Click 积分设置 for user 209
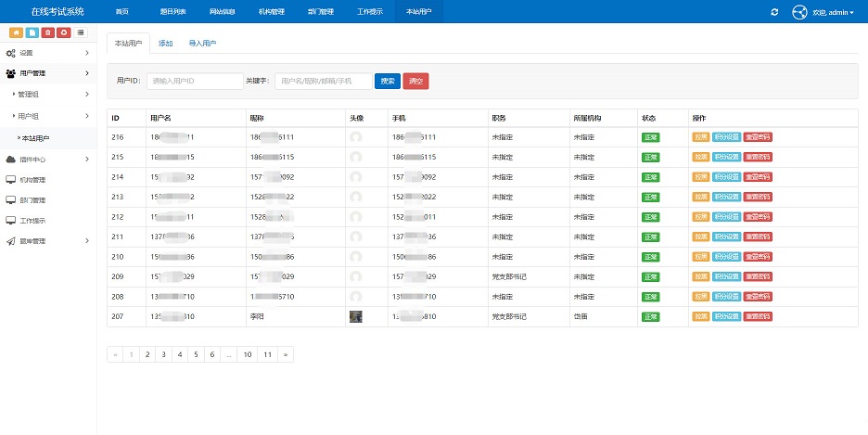Viewport: 868px width, 435px height. pyautogui.click(x=726, y=276)
